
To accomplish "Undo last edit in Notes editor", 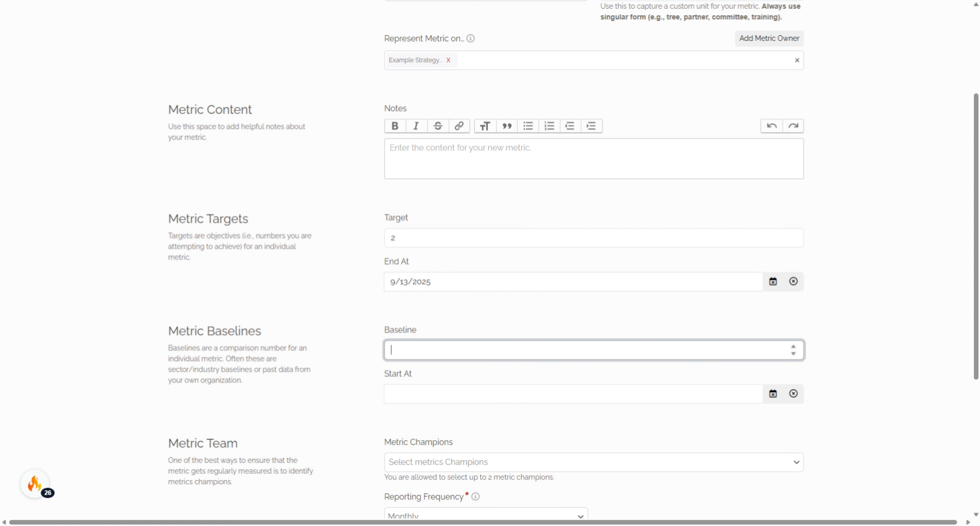I will [x=772, y=126].
